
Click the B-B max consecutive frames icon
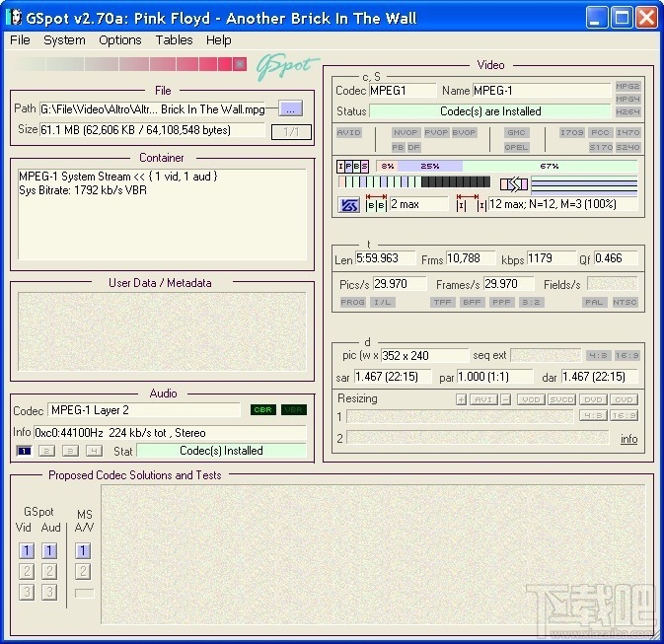[x=376, y=203]
